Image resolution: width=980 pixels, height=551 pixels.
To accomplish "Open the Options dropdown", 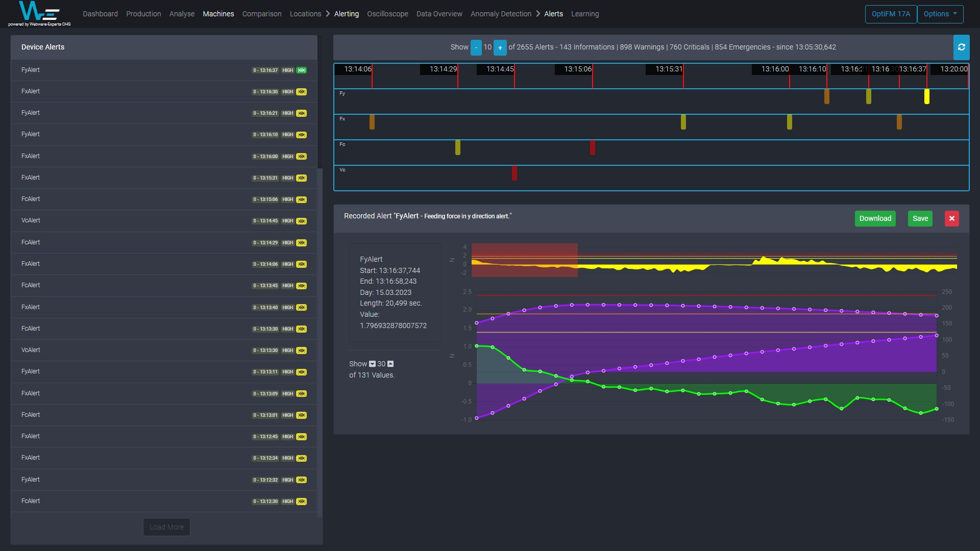I will point(940,14).
